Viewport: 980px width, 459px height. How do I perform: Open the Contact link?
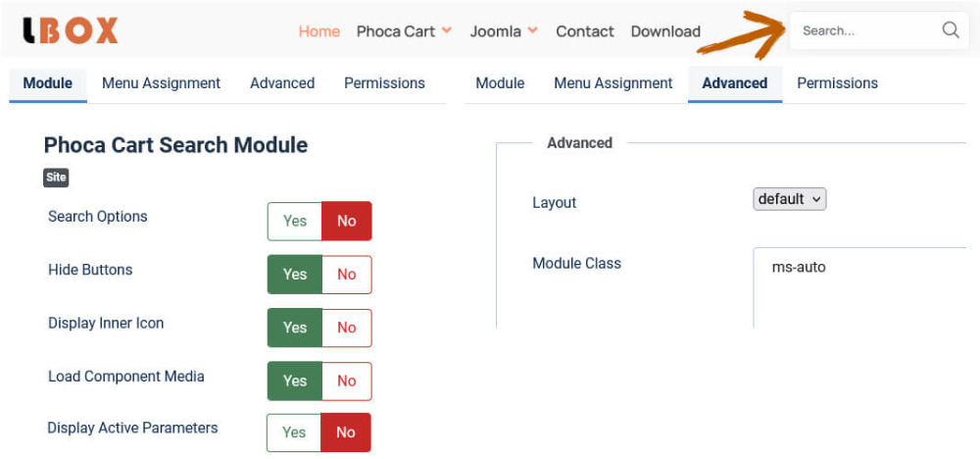585,31
